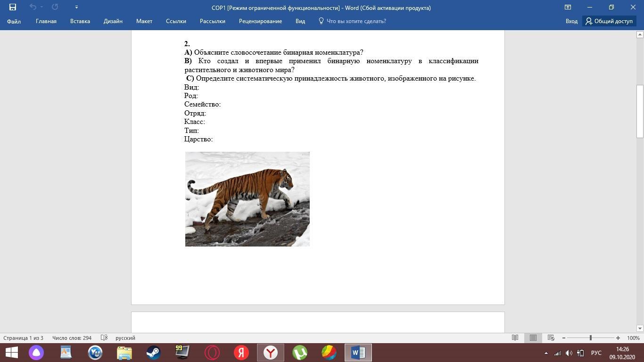Click the line 'Объясните словосочетание бинарная номенклатура?'
The image size is (644, 362).
pos(279,52)
